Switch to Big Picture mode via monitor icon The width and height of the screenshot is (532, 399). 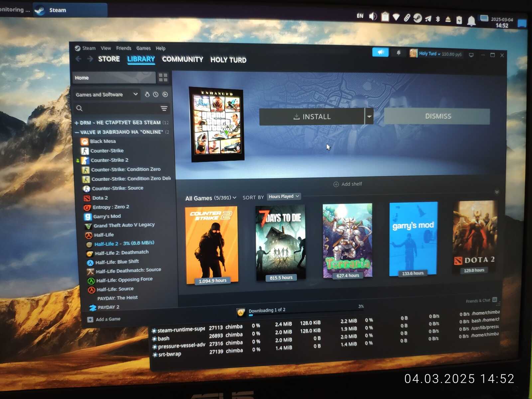(471, 55)
